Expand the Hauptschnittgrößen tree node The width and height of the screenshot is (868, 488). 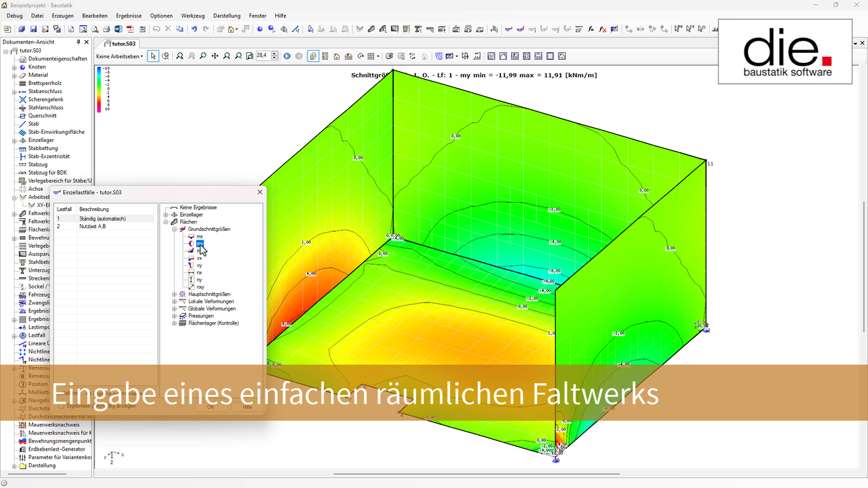pyautogui.click(x=175, y=295)
